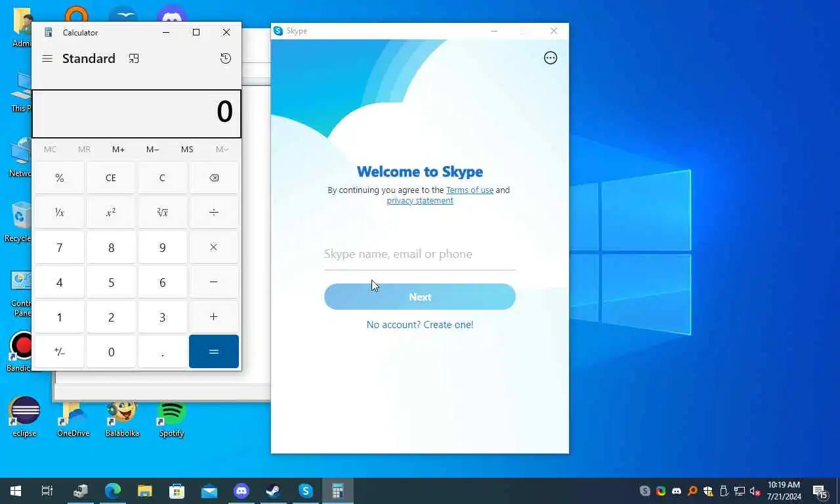
Task: Click the Next button in Skype
Action: click(x=420, y=297)
